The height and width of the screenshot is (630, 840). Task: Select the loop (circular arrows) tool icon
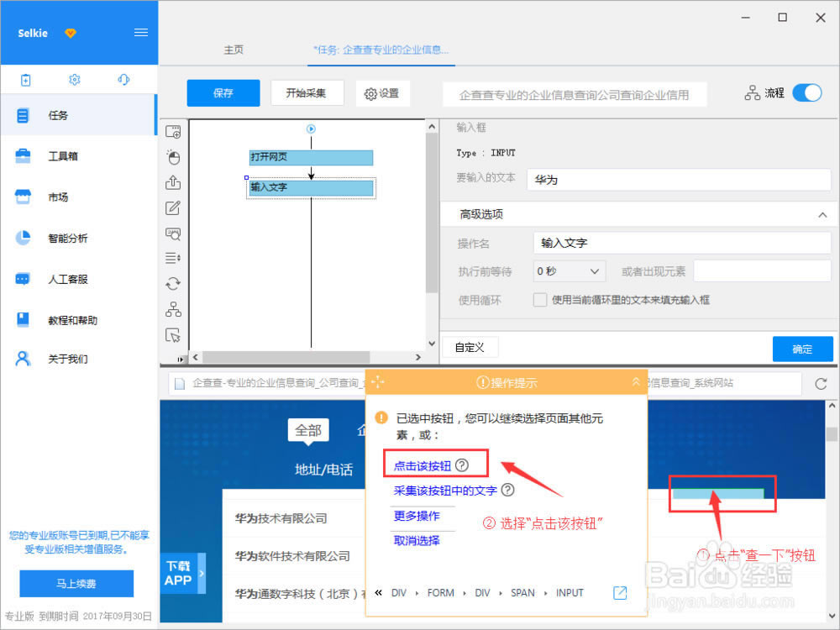[x=173, y=284]
